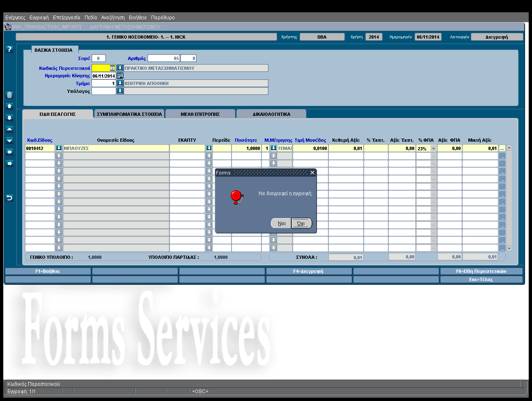Click the Ημερομηνία Κίνησης date field
Viewport: 532px width, 401px height.
104,76
